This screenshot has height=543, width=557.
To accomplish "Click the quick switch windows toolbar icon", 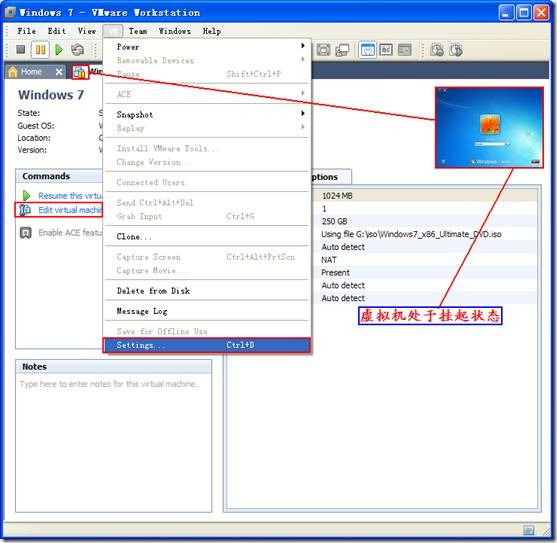I will point(342,50).
